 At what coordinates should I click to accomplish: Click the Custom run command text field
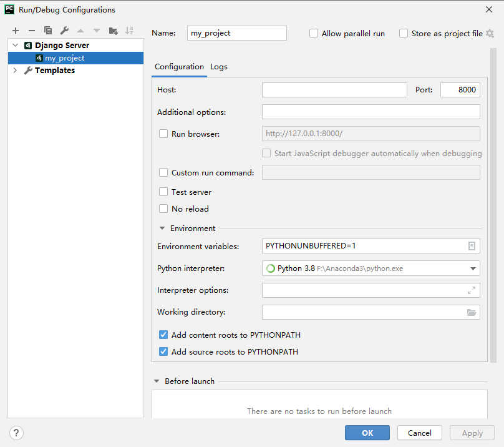pyautogui.click(x=371, y=172)
